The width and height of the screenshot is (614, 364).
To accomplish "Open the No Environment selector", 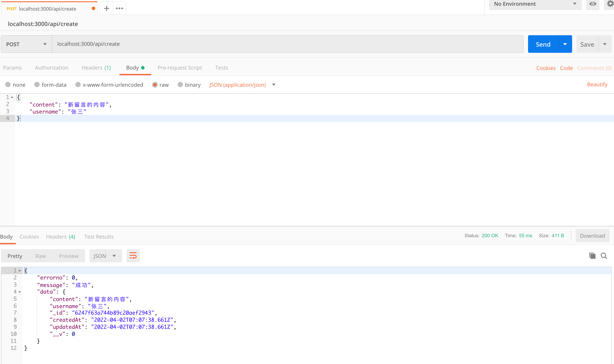I will point(535,4).
